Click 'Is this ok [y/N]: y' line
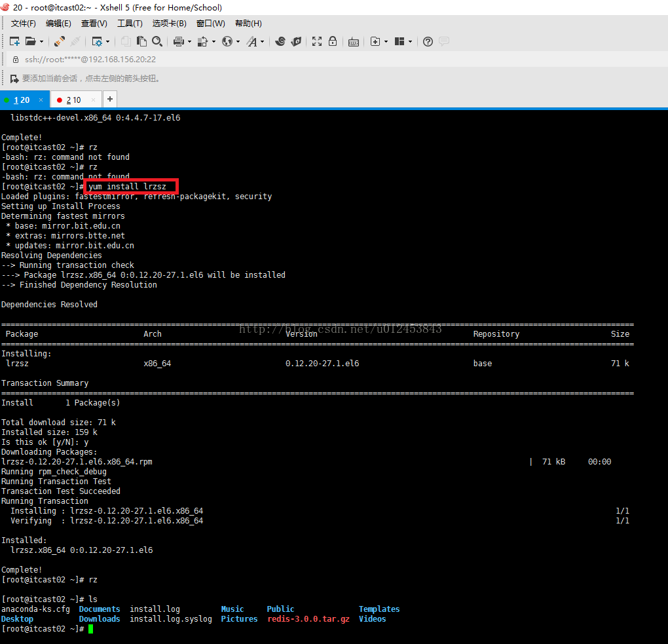This screenshot has width=668, height=644. (45, 442)
